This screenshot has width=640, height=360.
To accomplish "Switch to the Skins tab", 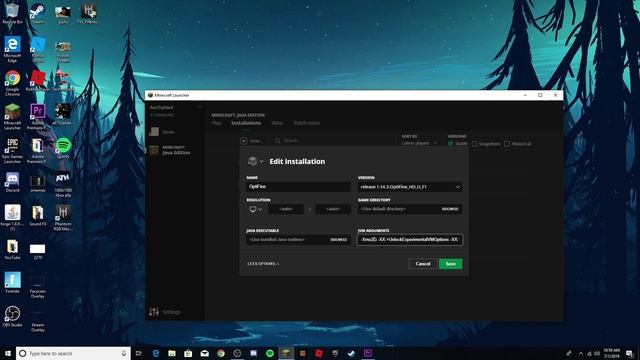I will click(277, 123).
